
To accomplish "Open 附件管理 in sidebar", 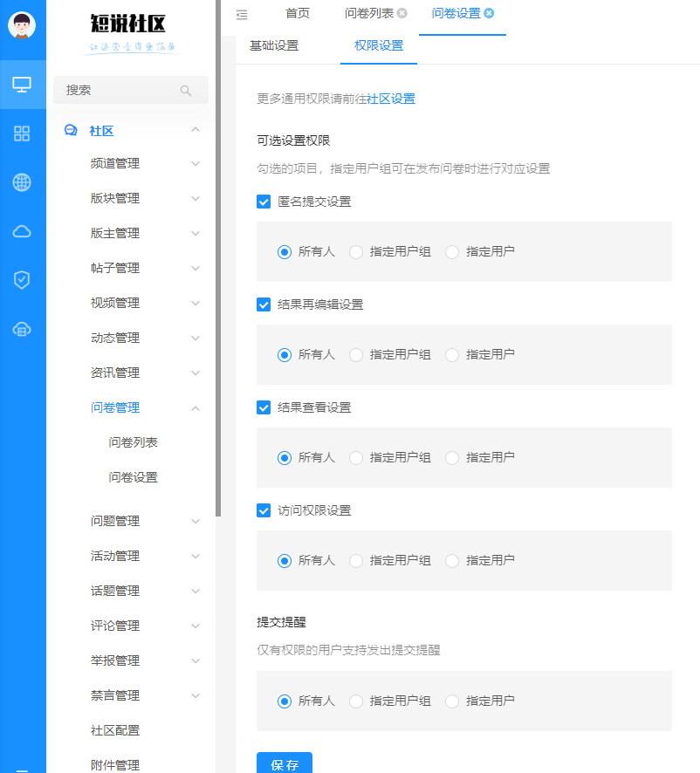I will coord(115,765).
